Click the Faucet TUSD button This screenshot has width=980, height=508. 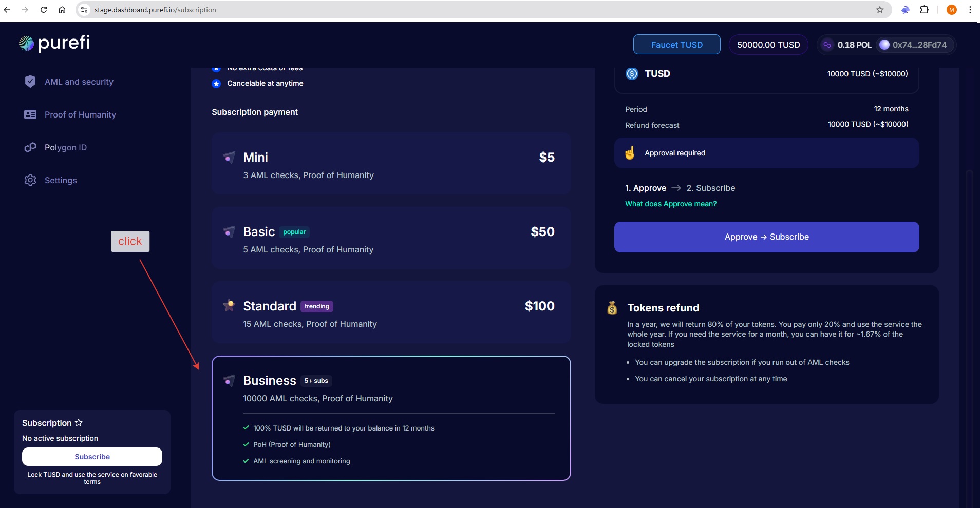pyautogui.click(x=676, y=45)
